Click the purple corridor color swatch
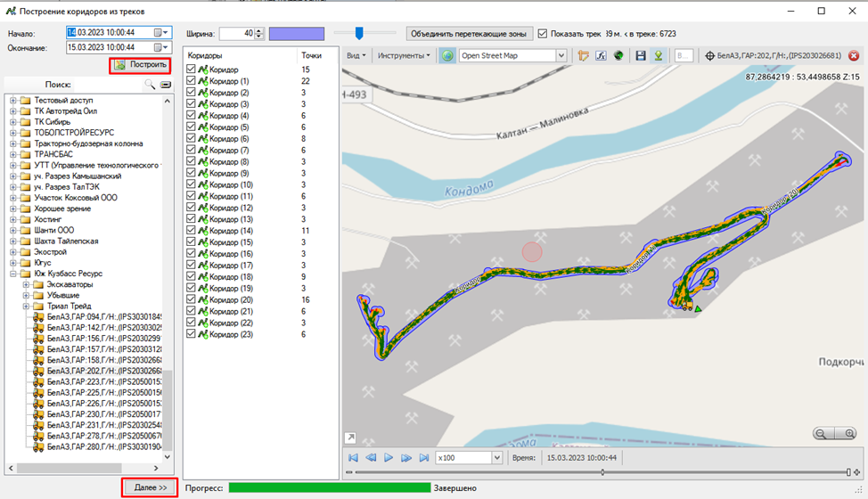868x499 pixels. (x=297, y=34)
